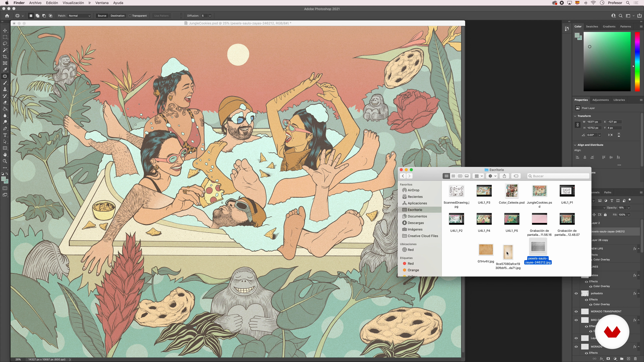Select the Dodge tool
This screenshot has width=644, height=362.
5,122
